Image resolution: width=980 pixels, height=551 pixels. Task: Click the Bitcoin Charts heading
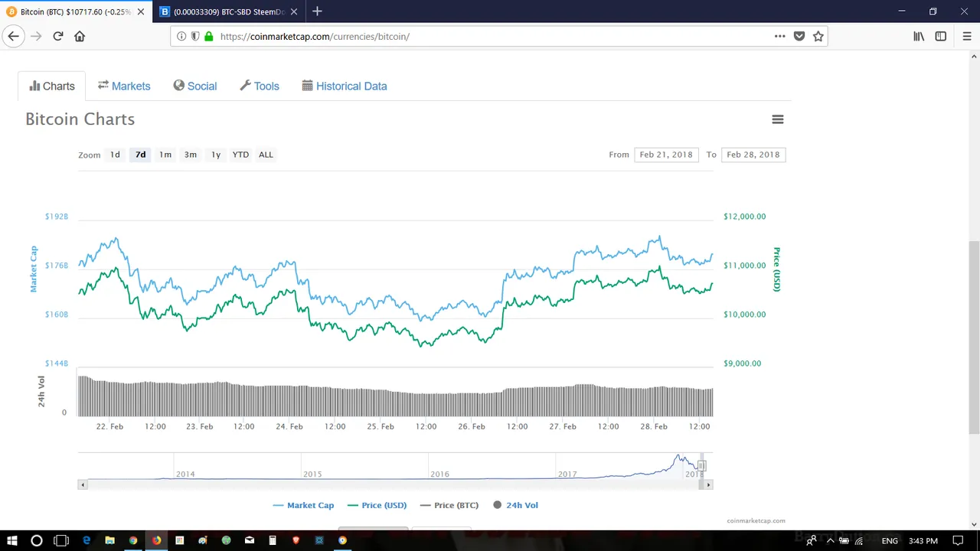pyautogui.click(x=80, y=119)
